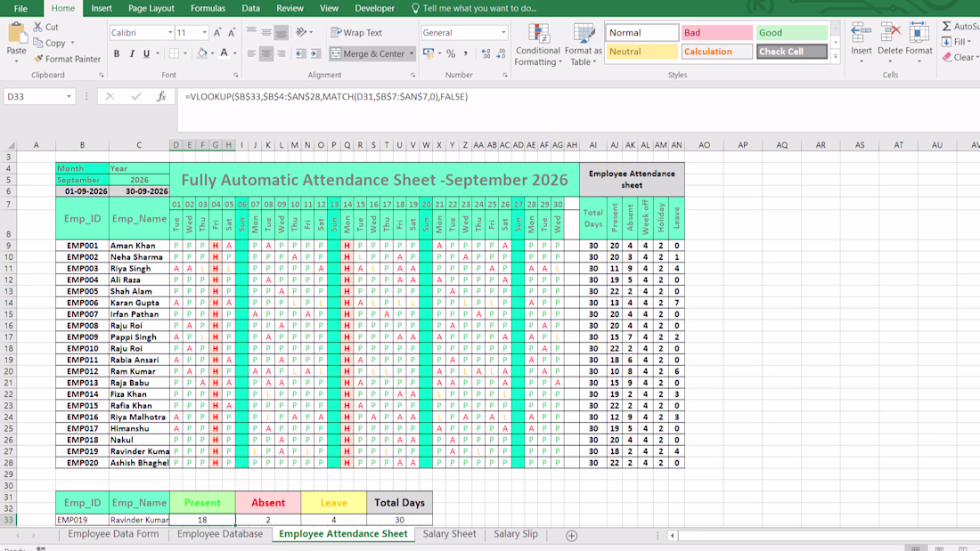Expand the General number format dropdown
Screen dimensions: 980x551
pyautogui.click(x=503, y=32)
